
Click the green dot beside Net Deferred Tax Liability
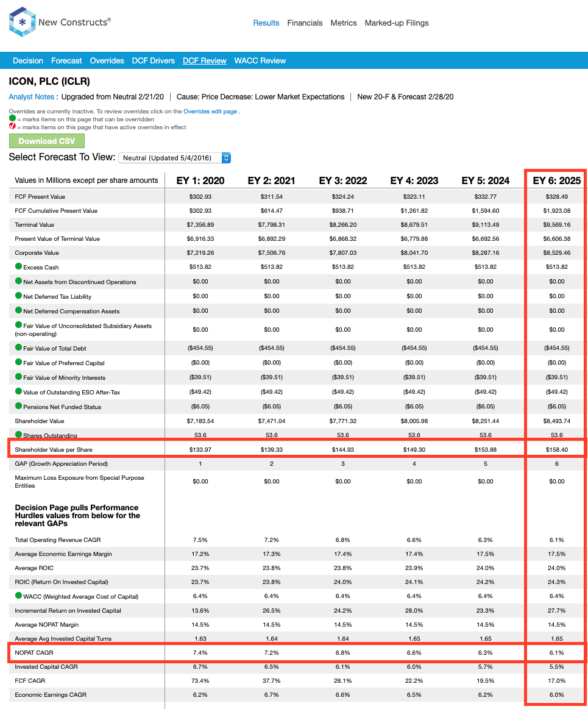[x=18, y=296]
